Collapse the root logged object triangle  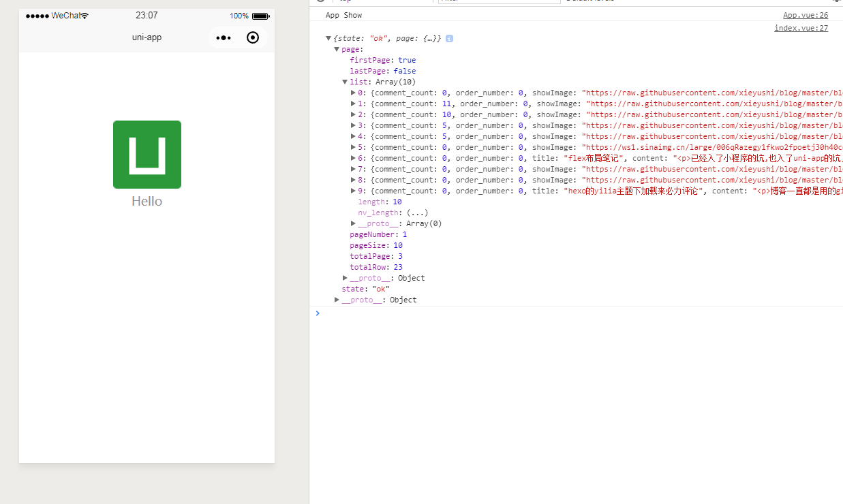(x=328, y=39)
